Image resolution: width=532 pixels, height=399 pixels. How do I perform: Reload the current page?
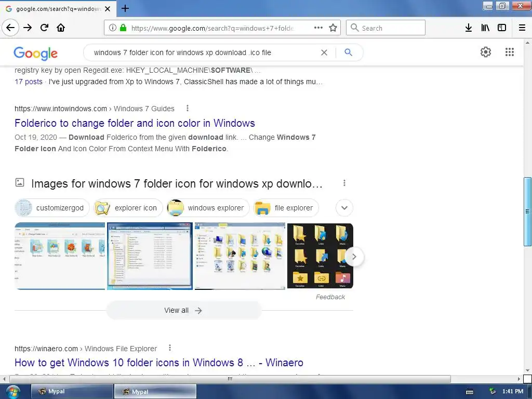point(44,28)
